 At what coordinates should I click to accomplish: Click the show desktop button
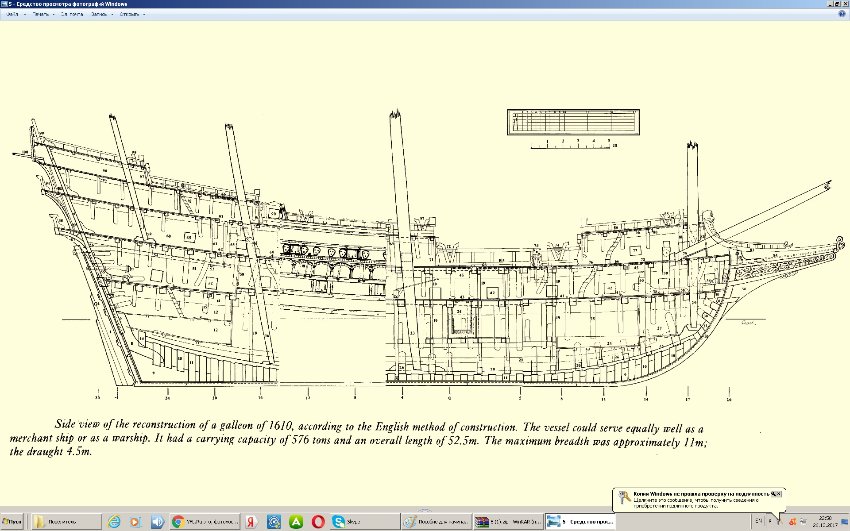pos(845,522)
